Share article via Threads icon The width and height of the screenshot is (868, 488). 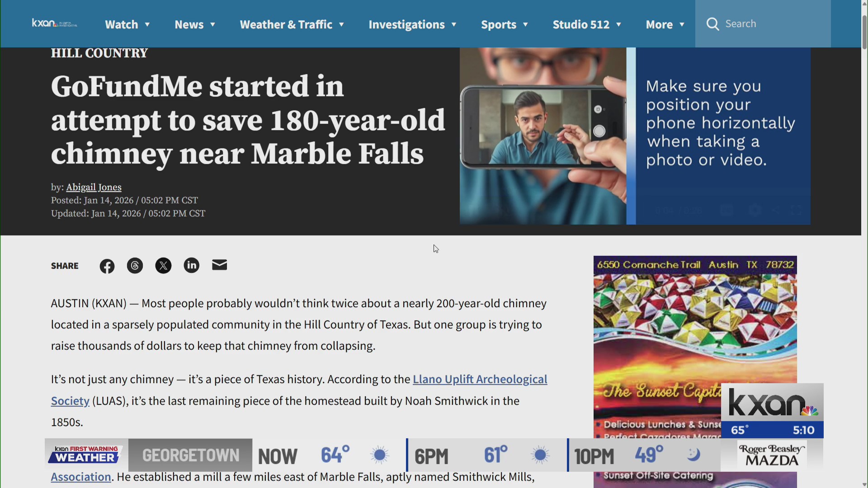tap(135, 266)
